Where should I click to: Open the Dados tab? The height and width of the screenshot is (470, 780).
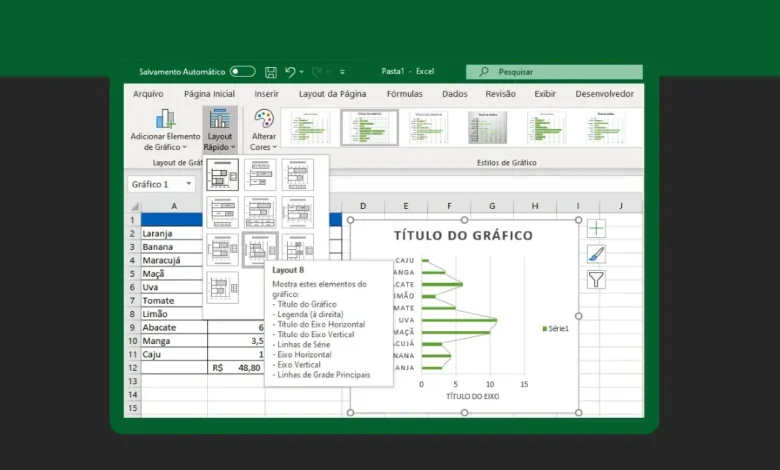(x=455, y=94)
